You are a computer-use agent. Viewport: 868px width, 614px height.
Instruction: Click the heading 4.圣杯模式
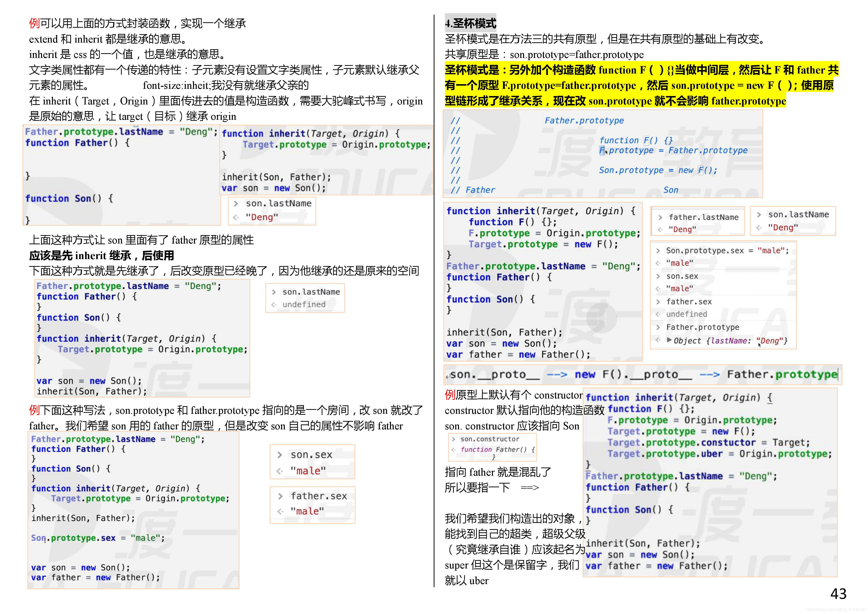[x=471, y=24]
